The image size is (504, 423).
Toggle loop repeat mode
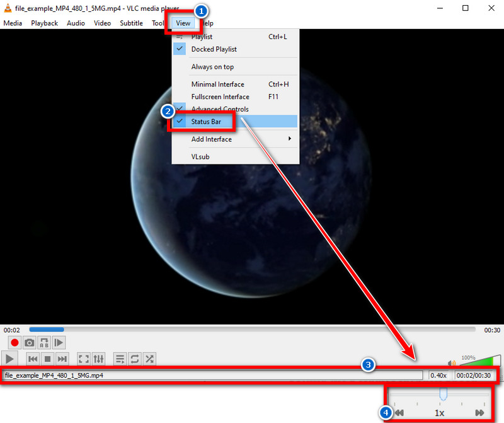(135, 359)
